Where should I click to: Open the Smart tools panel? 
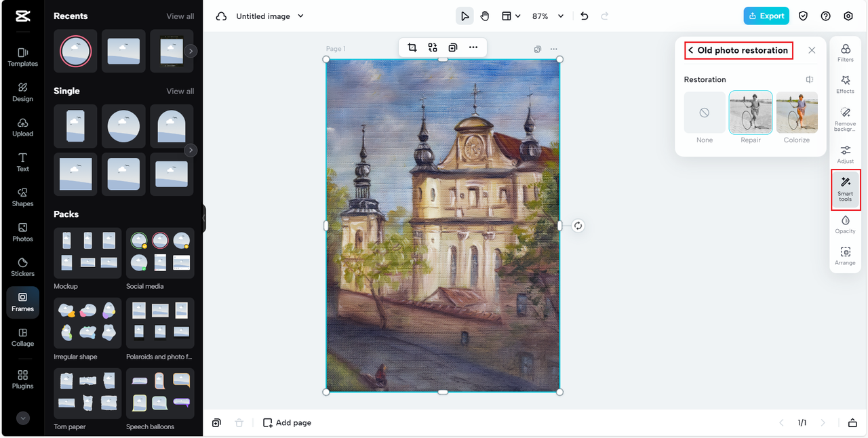(846, 189)
